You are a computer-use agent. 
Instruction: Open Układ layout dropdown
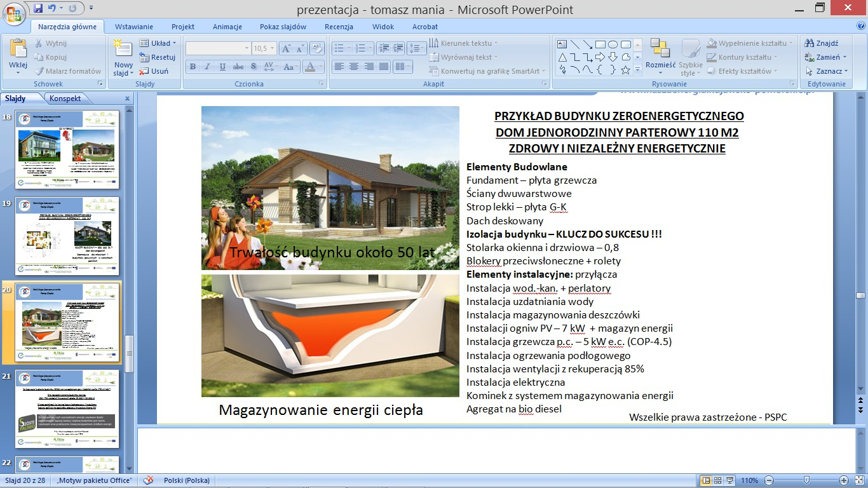click(x=159, y=43)
